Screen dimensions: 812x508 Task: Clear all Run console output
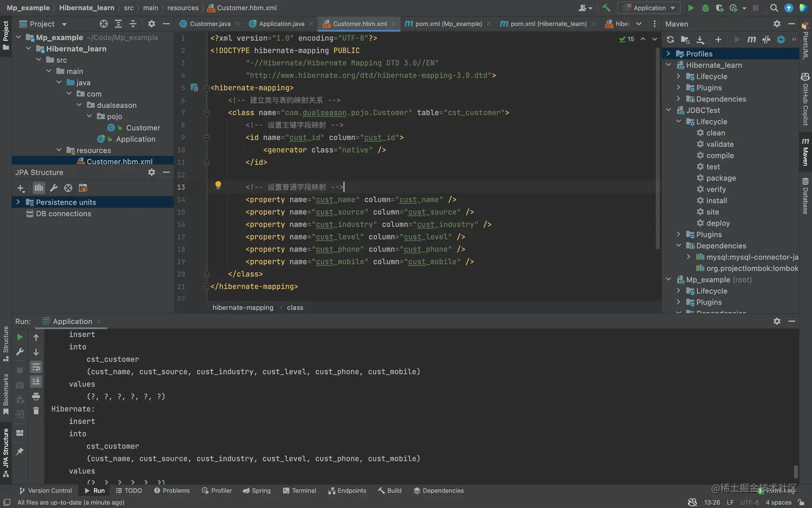point(36,411)
